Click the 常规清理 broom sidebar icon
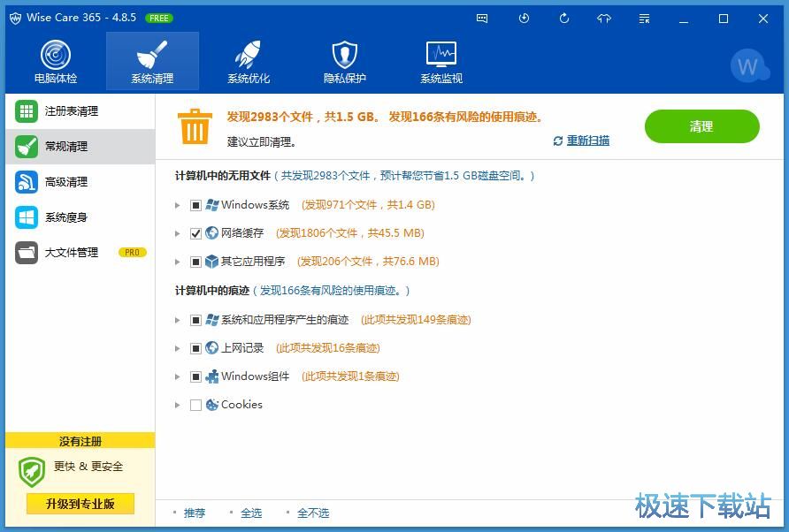 pos(27,147)
